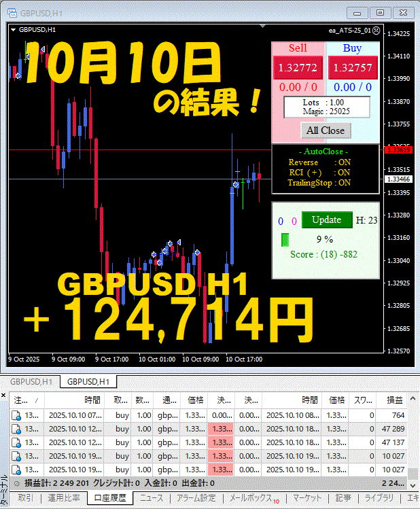Click the green 9 % progress bar
The width and height of the screenshot is (420, 509).
coord(285,240)
